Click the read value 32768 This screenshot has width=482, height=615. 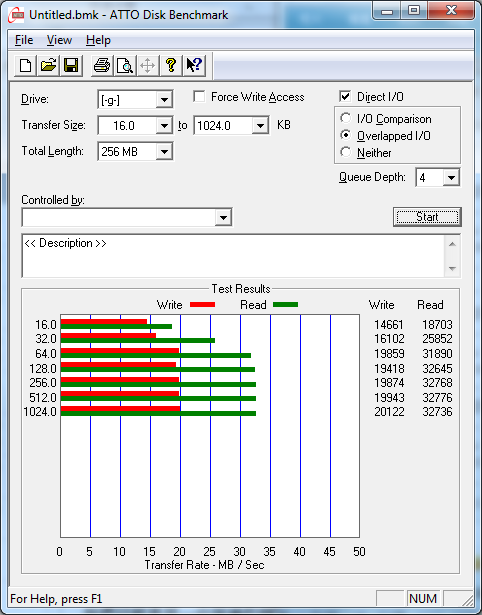point(437,382)
